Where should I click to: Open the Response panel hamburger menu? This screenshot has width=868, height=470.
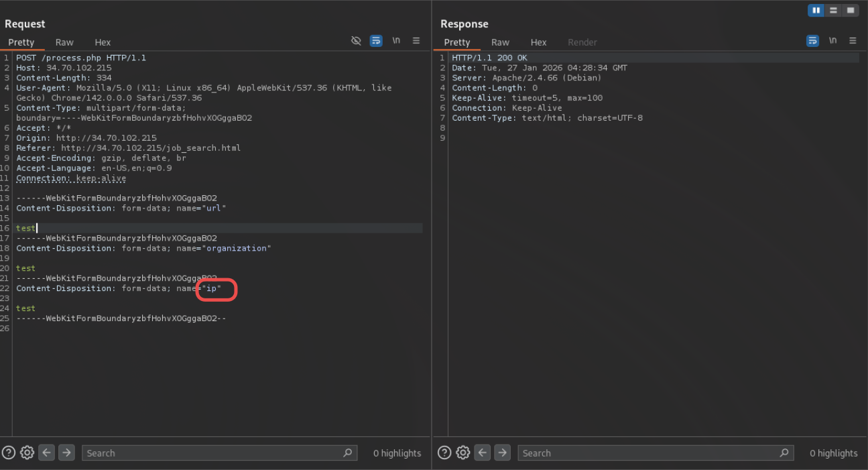[x=853, y=41]
